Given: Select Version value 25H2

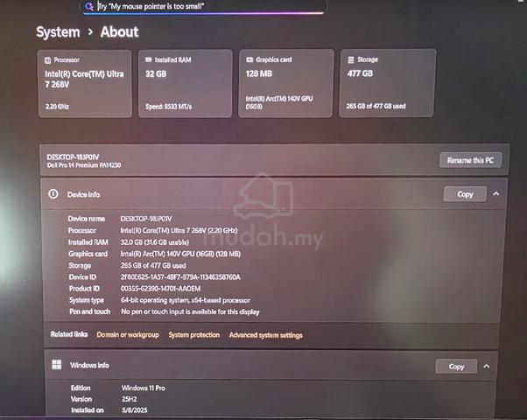Looking at the screenshot, I should click(x=130, y=399).
